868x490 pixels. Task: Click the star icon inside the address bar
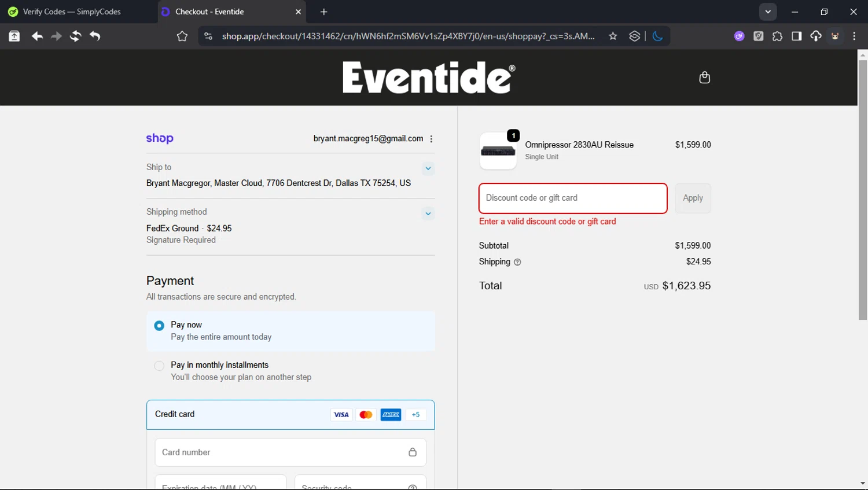click(613, 36)
